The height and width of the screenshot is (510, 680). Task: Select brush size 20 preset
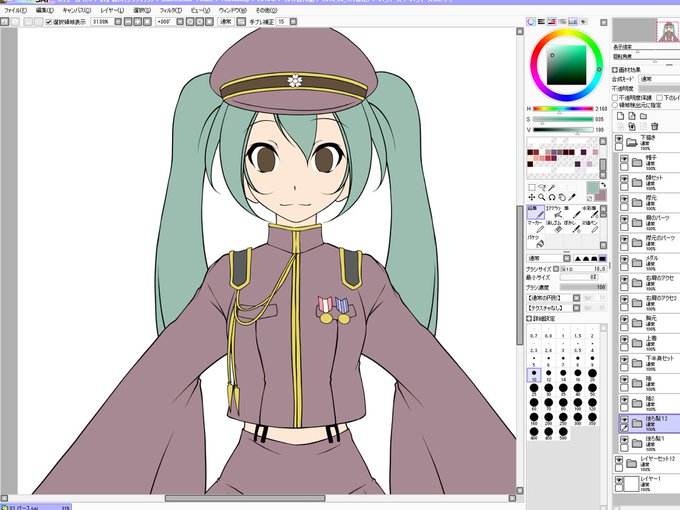click(x=592, y=375)
